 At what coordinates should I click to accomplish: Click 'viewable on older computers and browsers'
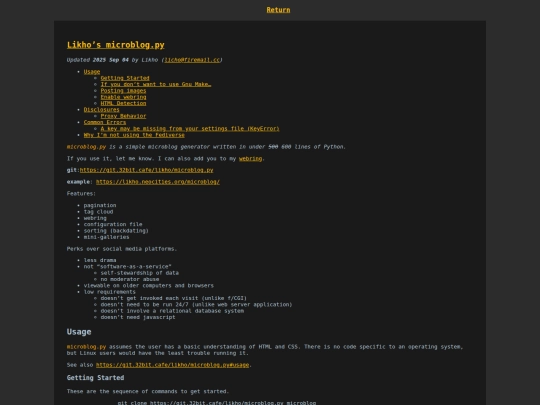click(x=149, y=285)
